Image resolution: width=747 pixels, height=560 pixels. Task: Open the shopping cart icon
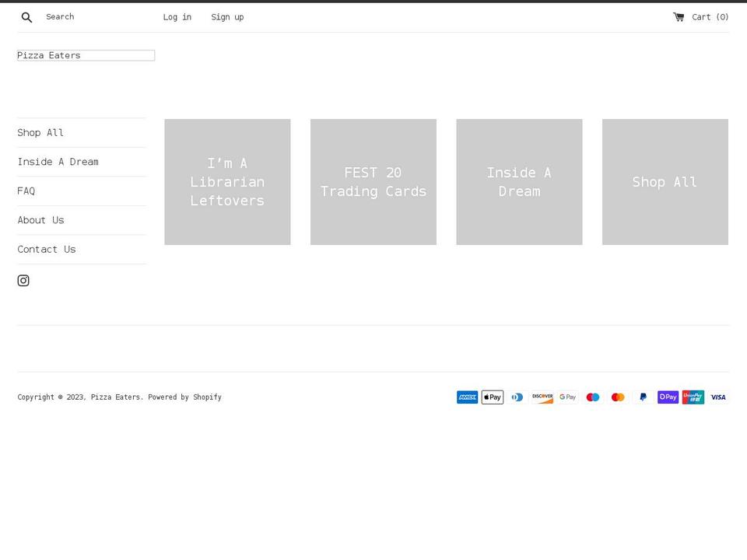click(679, 17)
